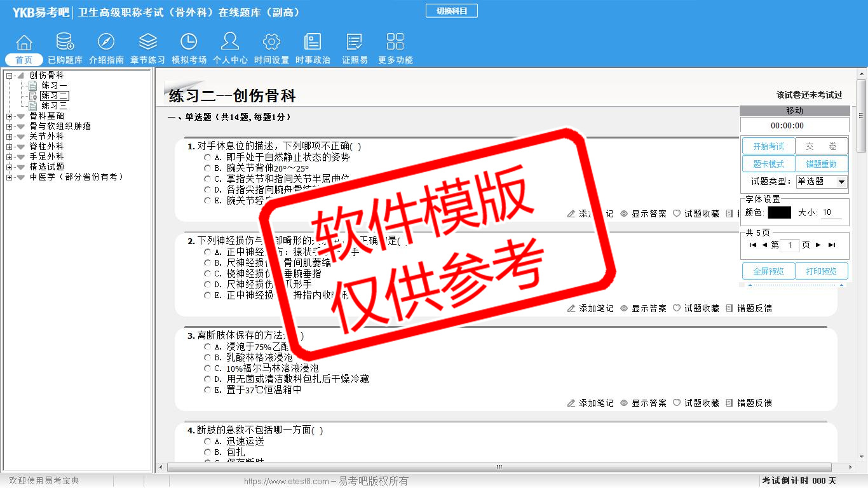Click the black font color swatch

pos(779,213)
